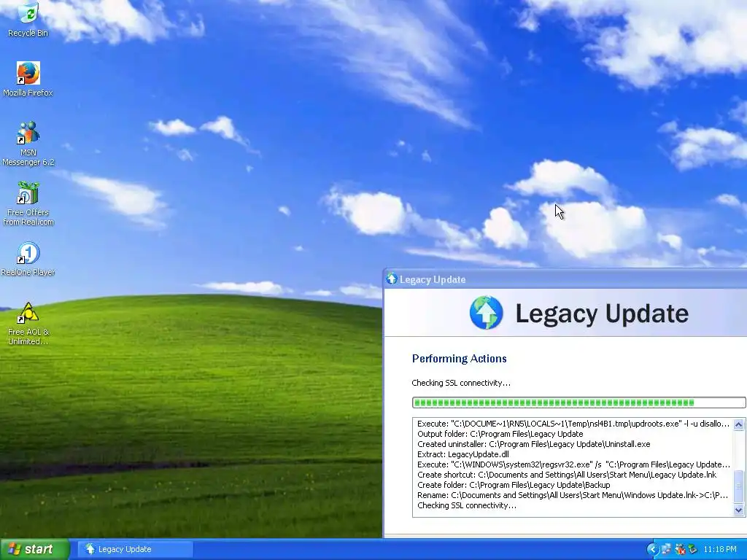This screenshot has width=747, height=560.
Task: Select the "Extract: LegacyUpdate.dll" log line
Action: pyautogui.click(x=463, y=454)
